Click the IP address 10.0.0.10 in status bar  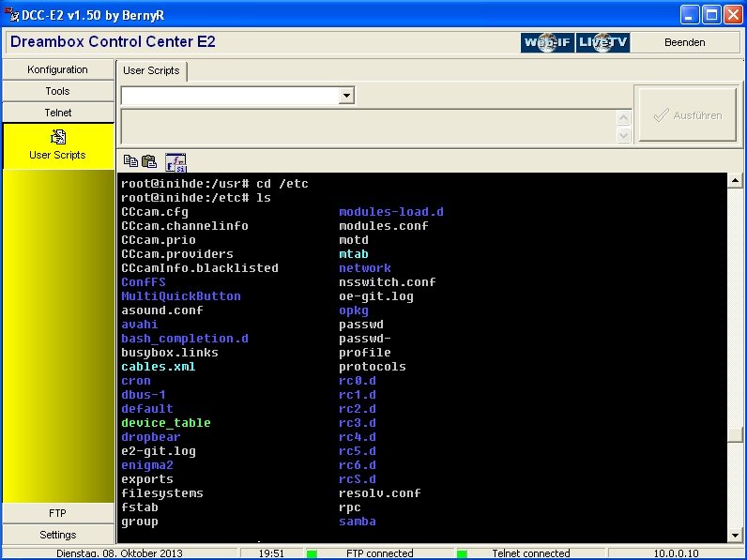pos(676,553)
